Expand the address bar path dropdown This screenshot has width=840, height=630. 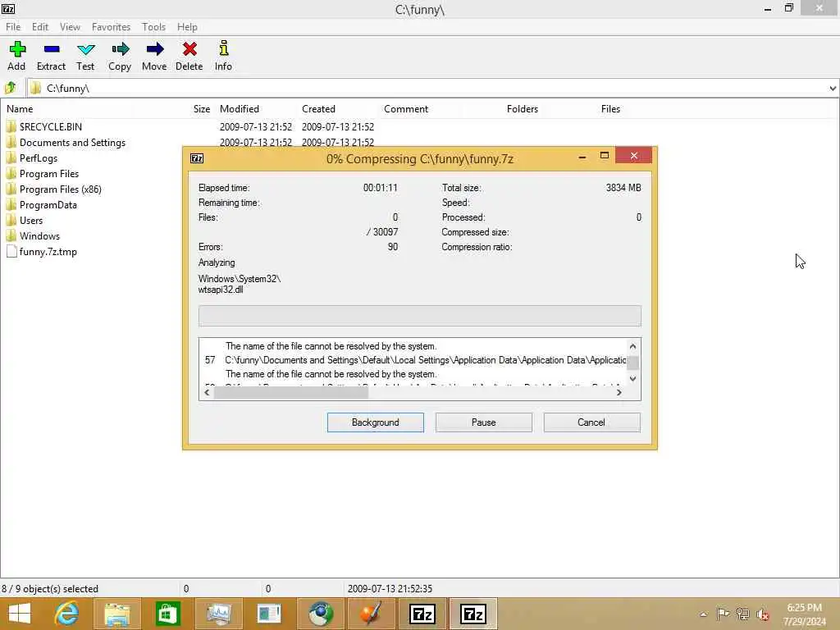coord(833,89)
